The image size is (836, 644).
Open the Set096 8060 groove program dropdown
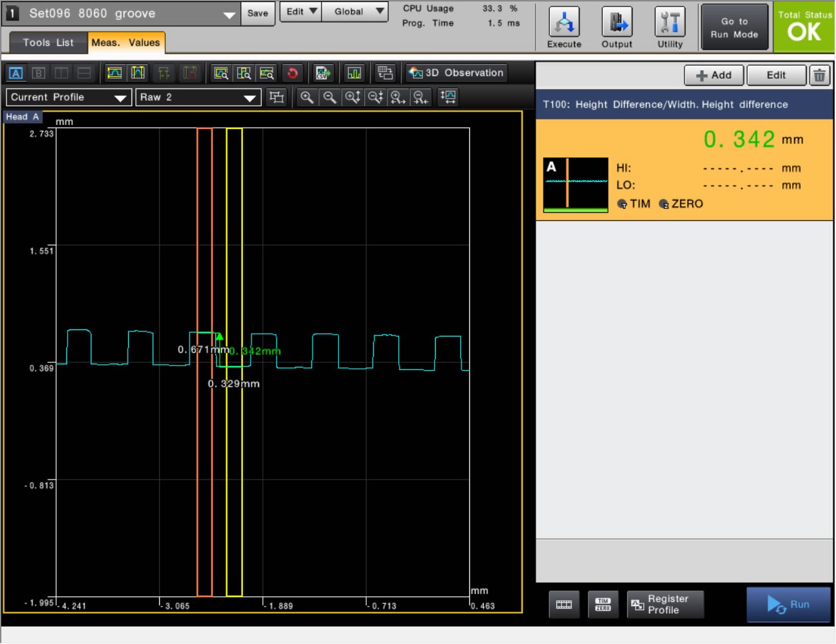122,14
